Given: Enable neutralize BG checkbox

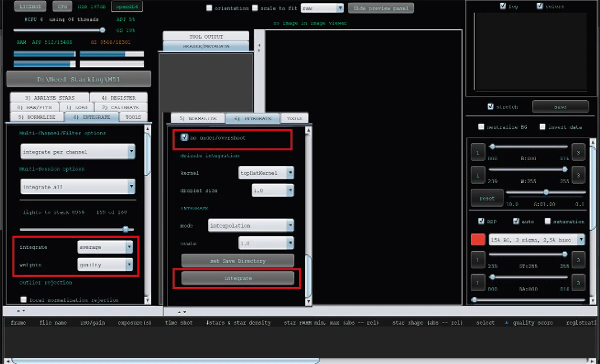Looking at the screenshot, I should [x=481, y=127].
